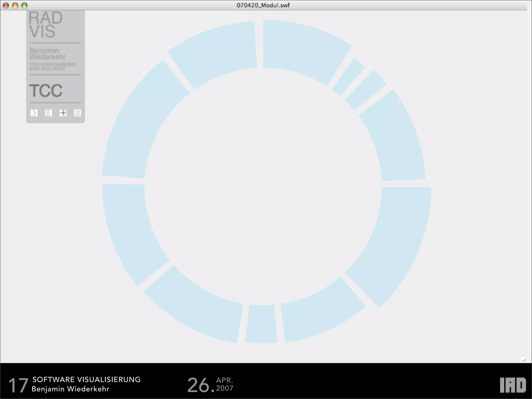Click the RAD VIS title text
This screenshot has height=399, width=532.
45,25
